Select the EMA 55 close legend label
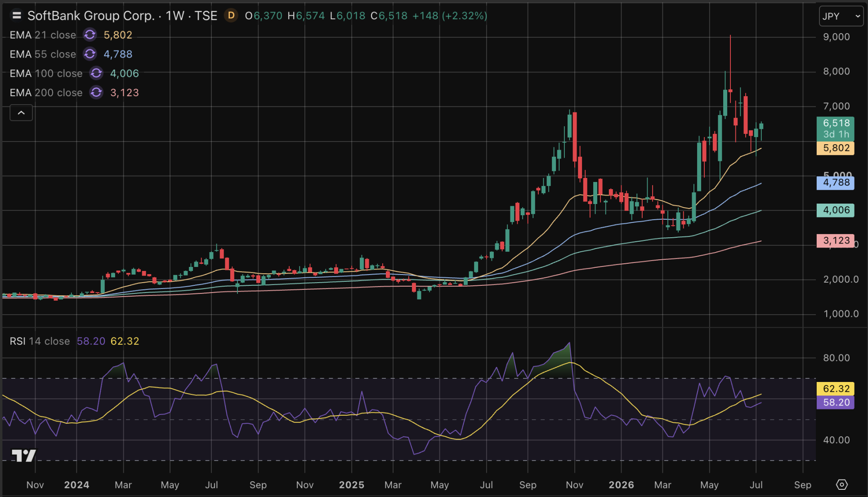The image size is (868, 497). pos(43,54)
